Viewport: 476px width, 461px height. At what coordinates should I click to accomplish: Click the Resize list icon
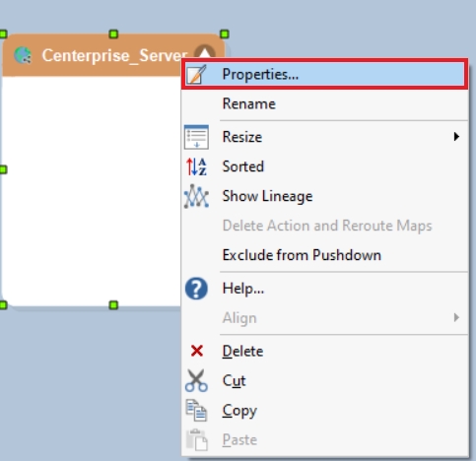pos(196,137)
